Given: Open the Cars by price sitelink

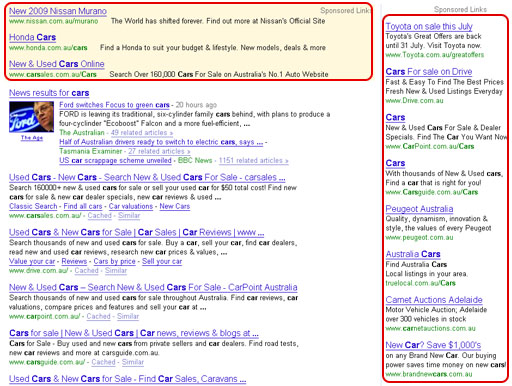Looking at the screenshot, I should 114,261.
